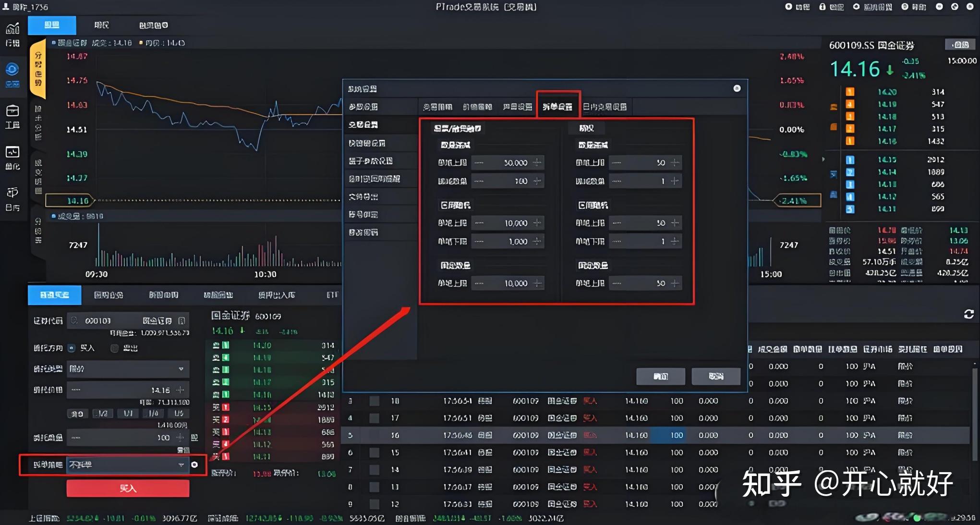The width and height of the screenshot is (980, 525).
Task: Click the search icon in the stock code field
Action: (x=75, y=320)
